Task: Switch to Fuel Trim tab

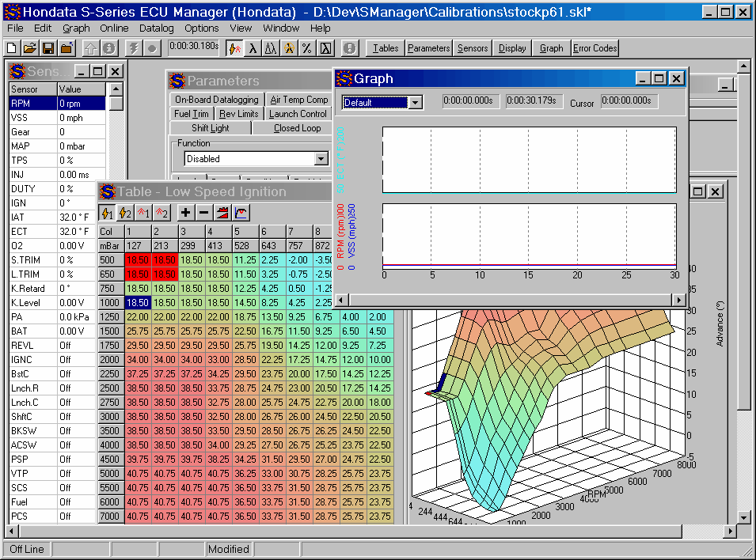Action: tap(192, 114)
